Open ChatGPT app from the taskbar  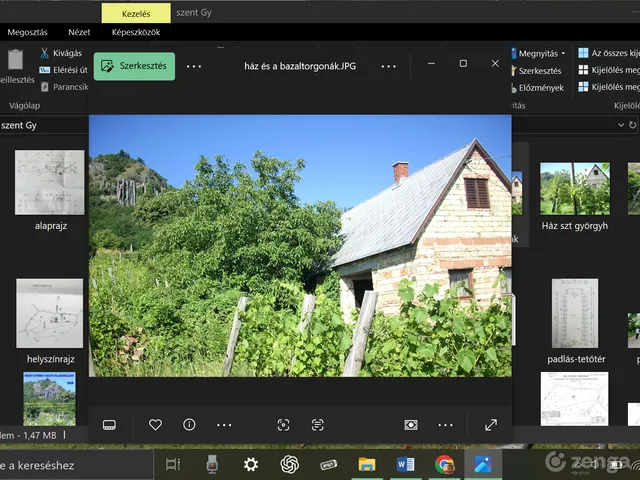coord(290,464)
